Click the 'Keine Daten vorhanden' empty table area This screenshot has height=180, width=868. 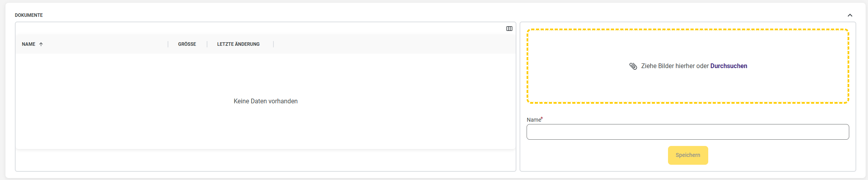[x=266, y=101]
